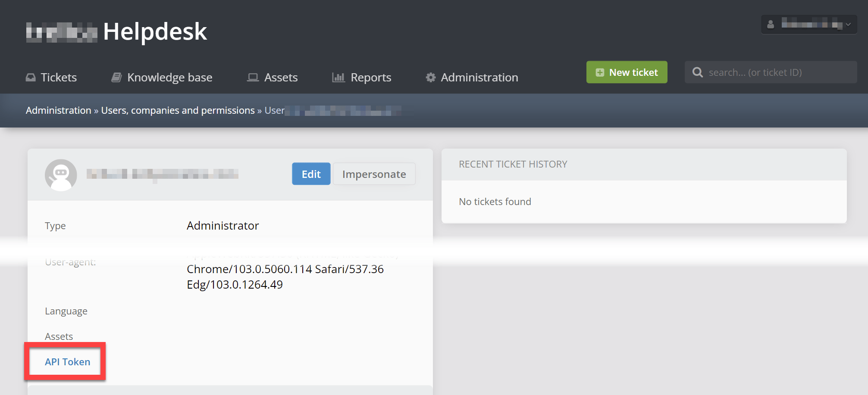Image resolution: width=868 pixels, height=395 pixels.
Task: Open the Tickets menu
Action: tap(51, 78)
